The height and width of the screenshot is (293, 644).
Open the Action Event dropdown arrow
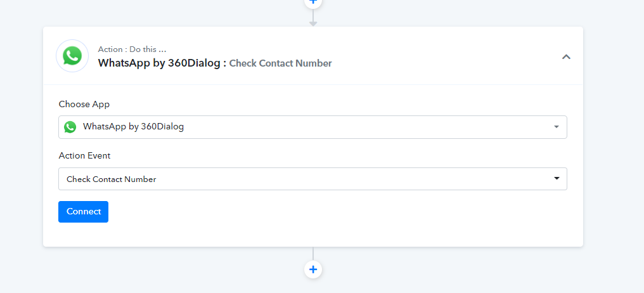(x=557, y=178)
